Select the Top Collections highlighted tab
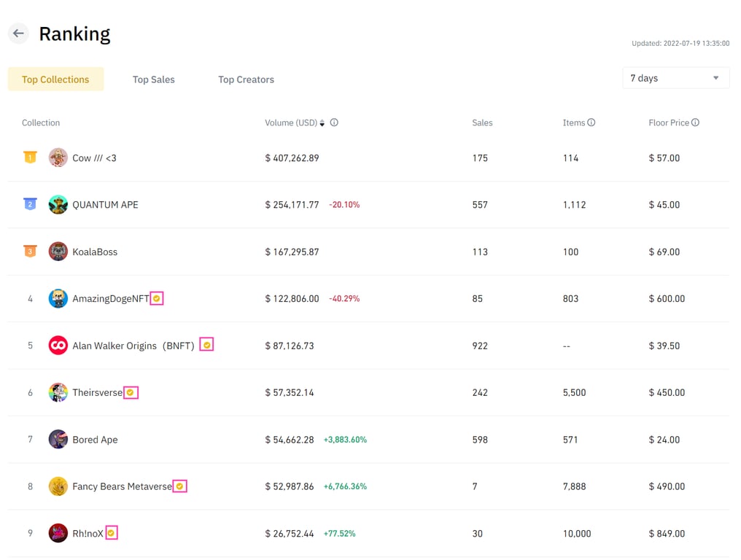Viewport: 741px width, 560px height. pos(55,78)
